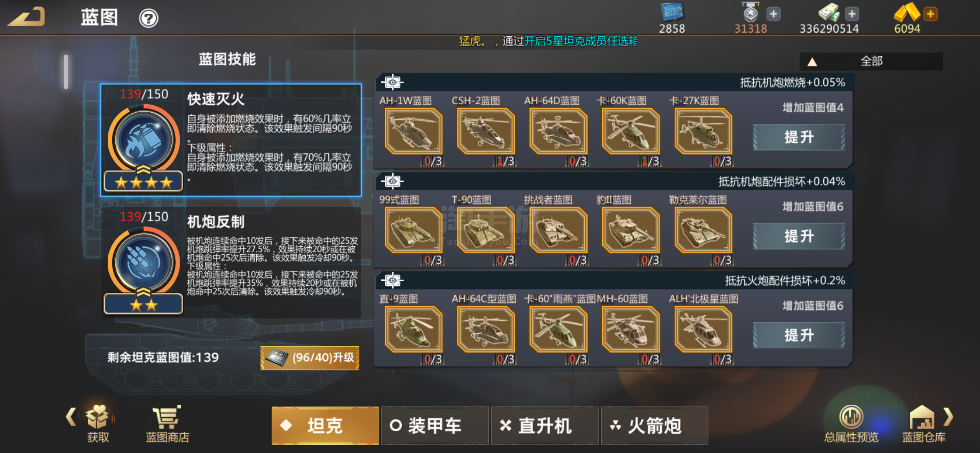Toggle eye icon on 抵抗机炮燃烧 row
The height and width of the screenshot is (453, 980).
click(x=392, y=82)
